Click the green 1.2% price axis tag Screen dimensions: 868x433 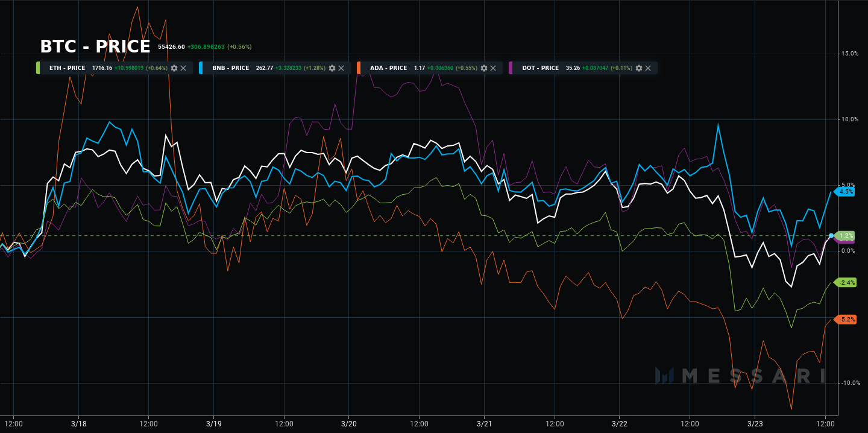(x=845, y=235)
